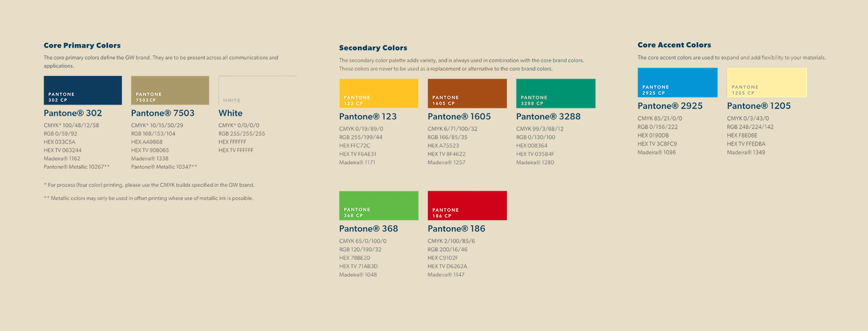Image resolution: width=868 pixels, height=331 pixels.
Task: Select the light green Pantone 368 CP swatch
Action: [x=379, y=206]
